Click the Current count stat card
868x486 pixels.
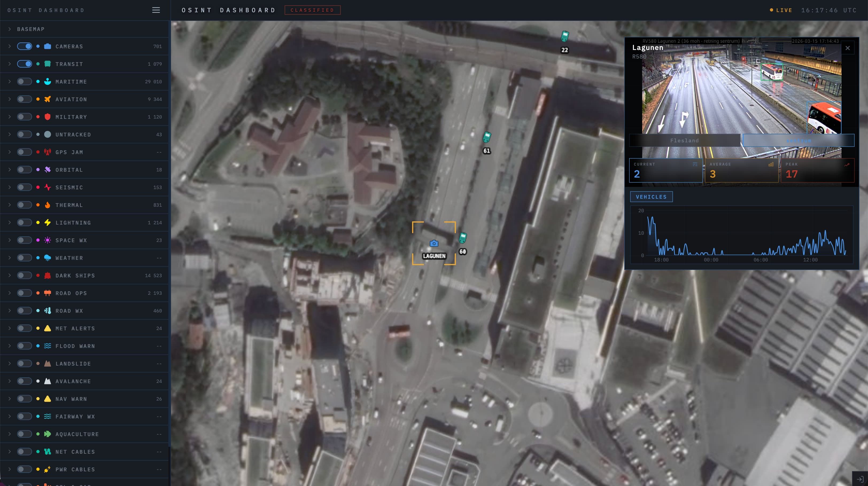click(665, 170)
